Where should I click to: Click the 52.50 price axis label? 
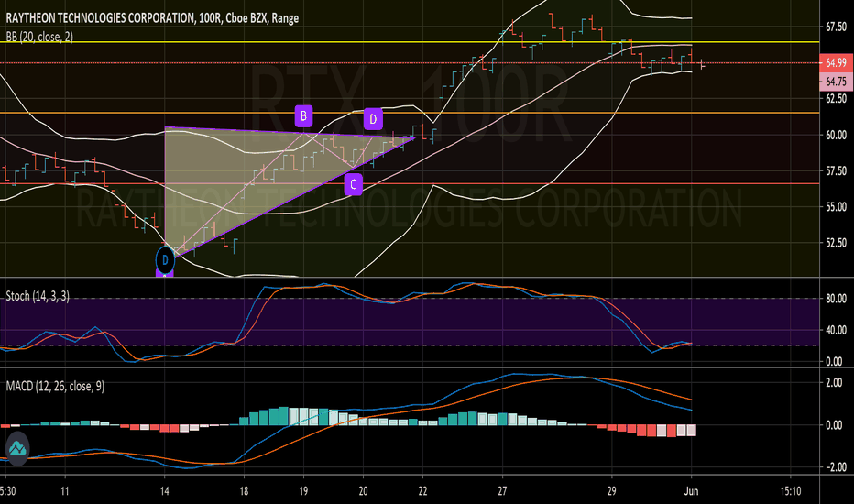coord(836,243)
